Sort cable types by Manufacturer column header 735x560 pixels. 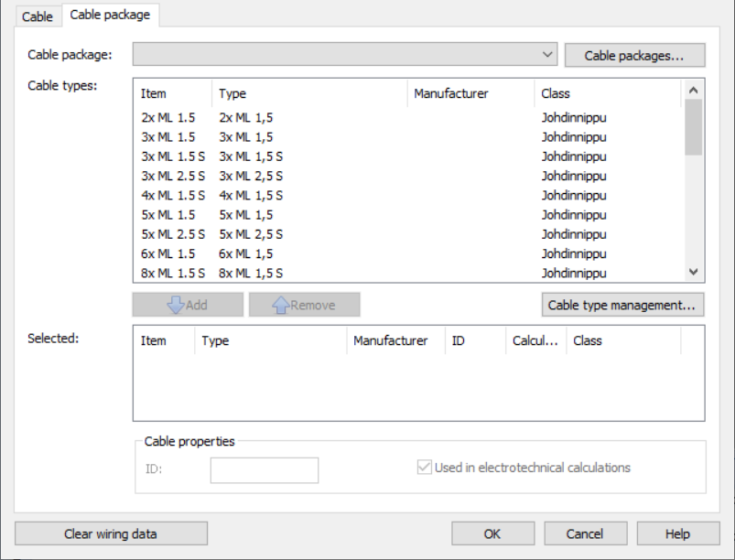470,93
